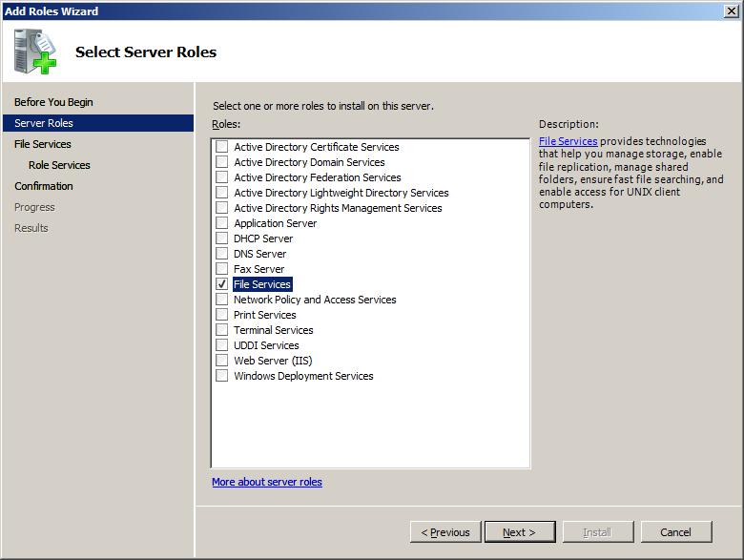Screen dimensions: 744x560
Task: Click the server roles wizard header icon
Action: coord(34,52)
